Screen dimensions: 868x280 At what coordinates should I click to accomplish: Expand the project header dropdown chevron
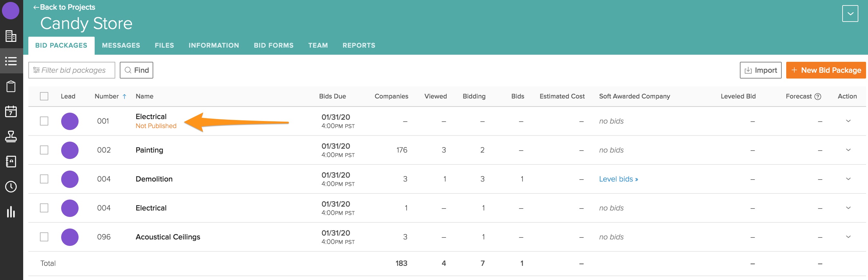(850, 14)
